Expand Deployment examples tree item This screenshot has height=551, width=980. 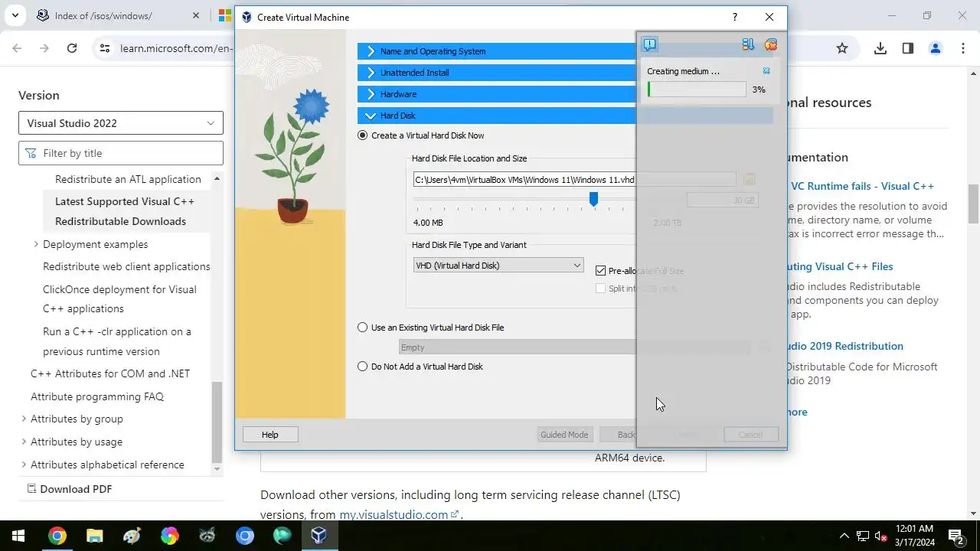point(36,244)
